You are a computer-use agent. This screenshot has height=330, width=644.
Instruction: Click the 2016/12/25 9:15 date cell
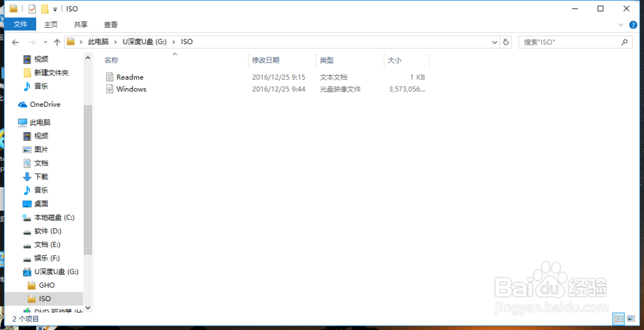[278, 77]
